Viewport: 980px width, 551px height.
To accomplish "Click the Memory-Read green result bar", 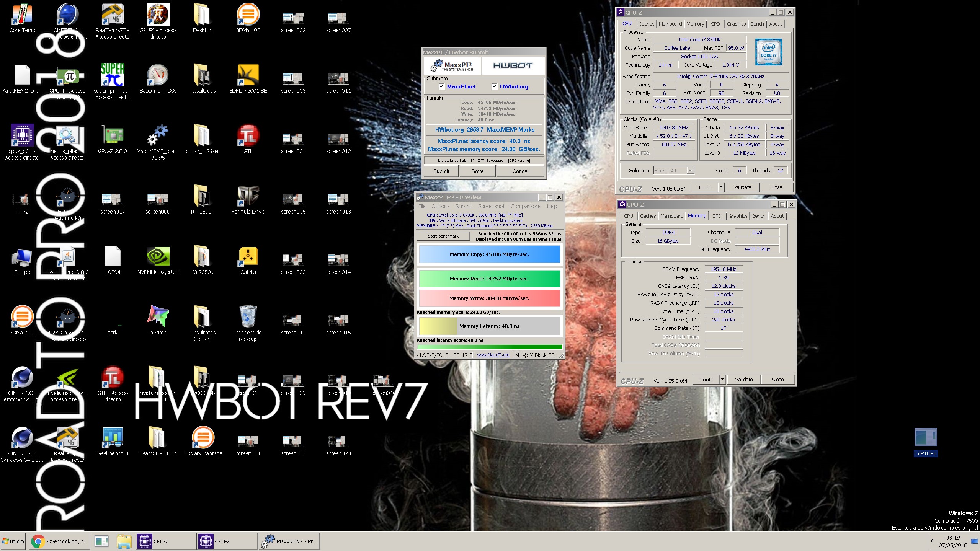I will tap(489, 279).
